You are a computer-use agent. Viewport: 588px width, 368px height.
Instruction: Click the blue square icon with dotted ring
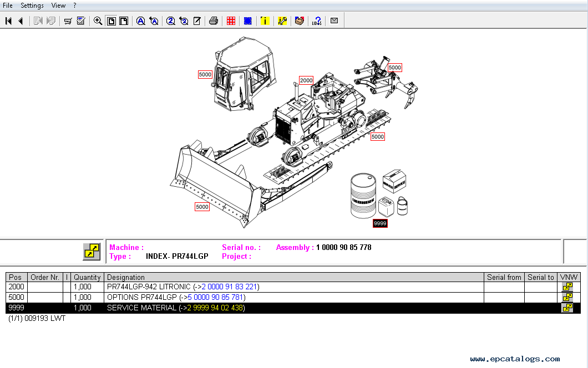tap(248, 21)
